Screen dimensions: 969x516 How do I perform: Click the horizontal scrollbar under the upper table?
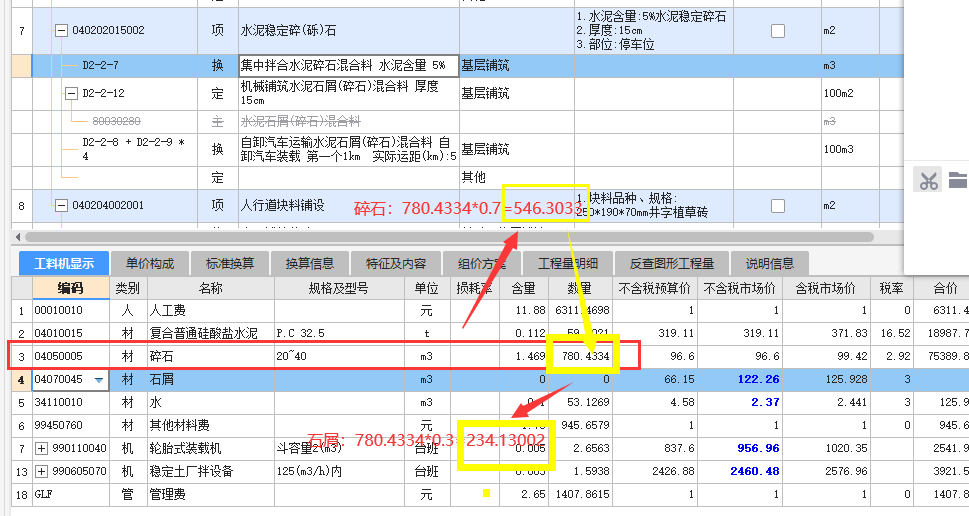pos(449,237)
